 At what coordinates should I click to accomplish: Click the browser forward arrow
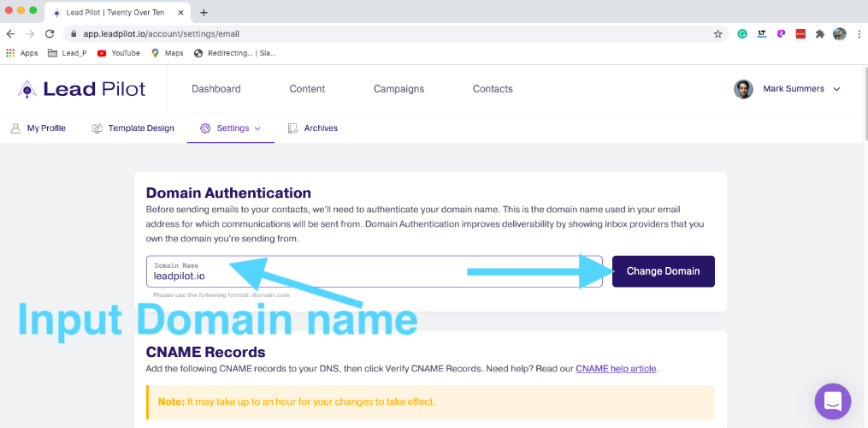(30, 34)
